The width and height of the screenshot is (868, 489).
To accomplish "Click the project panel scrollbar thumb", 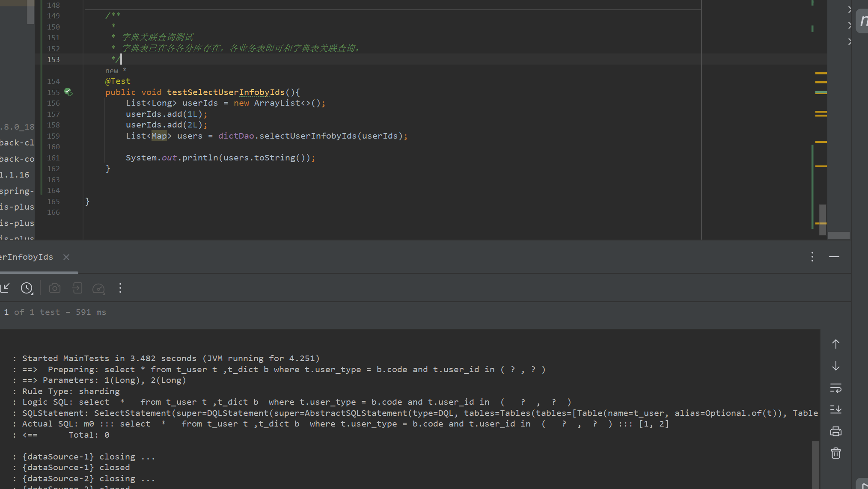I will 30,12.
